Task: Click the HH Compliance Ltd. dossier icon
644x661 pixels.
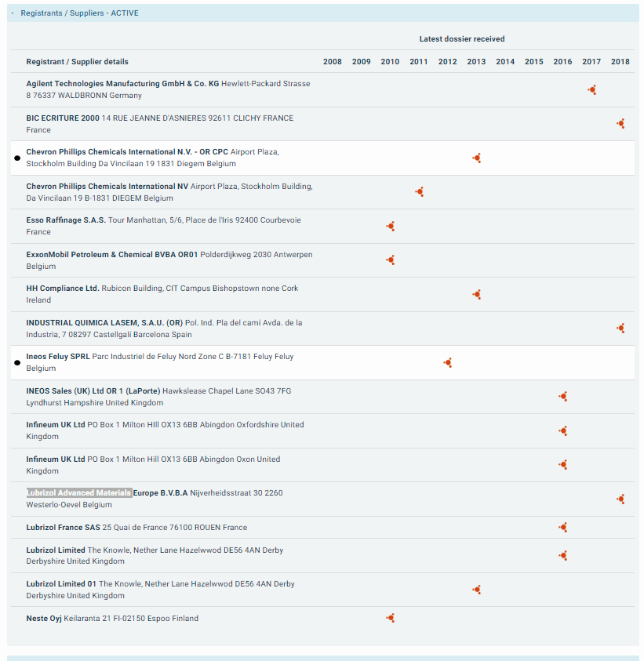Action: tap(477, 294)
